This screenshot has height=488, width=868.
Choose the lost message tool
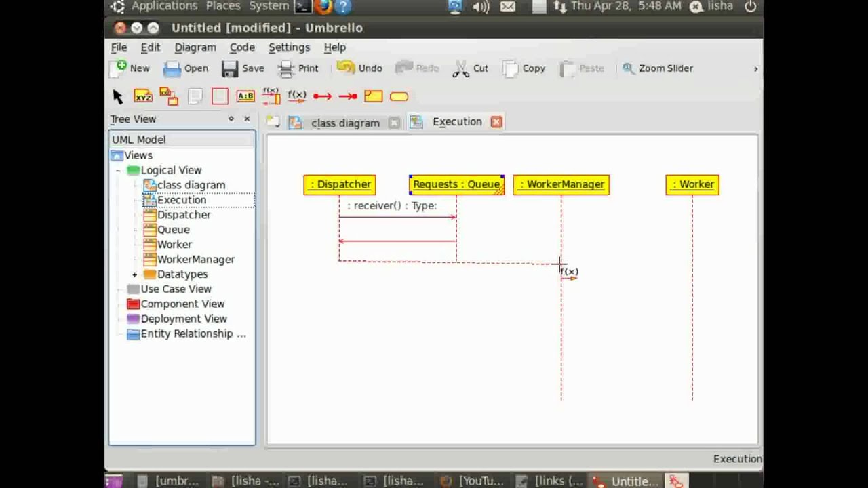click(x=348, y=96)
